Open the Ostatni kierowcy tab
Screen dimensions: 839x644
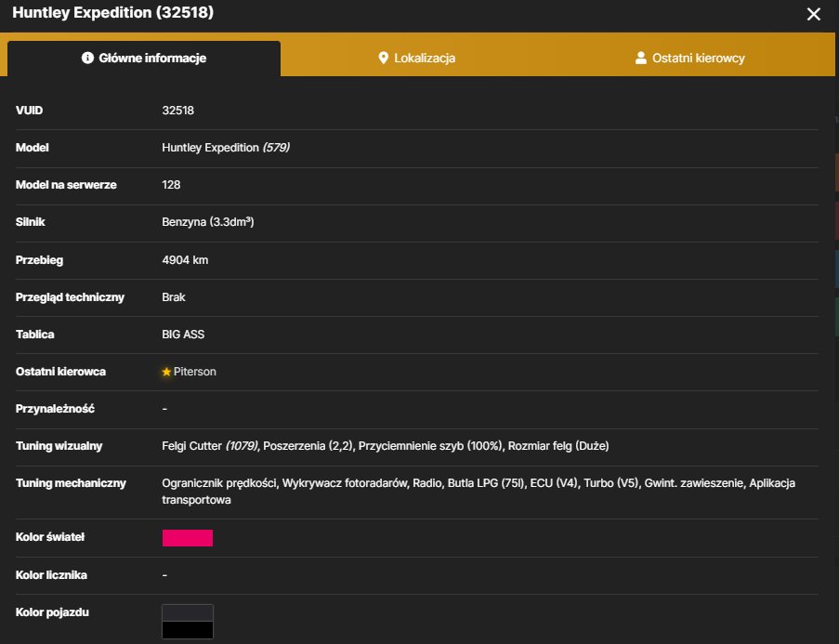[689, 58]
